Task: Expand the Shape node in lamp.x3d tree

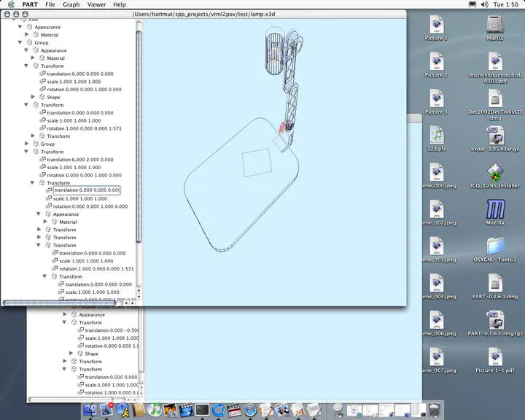Action: [33, 97]
